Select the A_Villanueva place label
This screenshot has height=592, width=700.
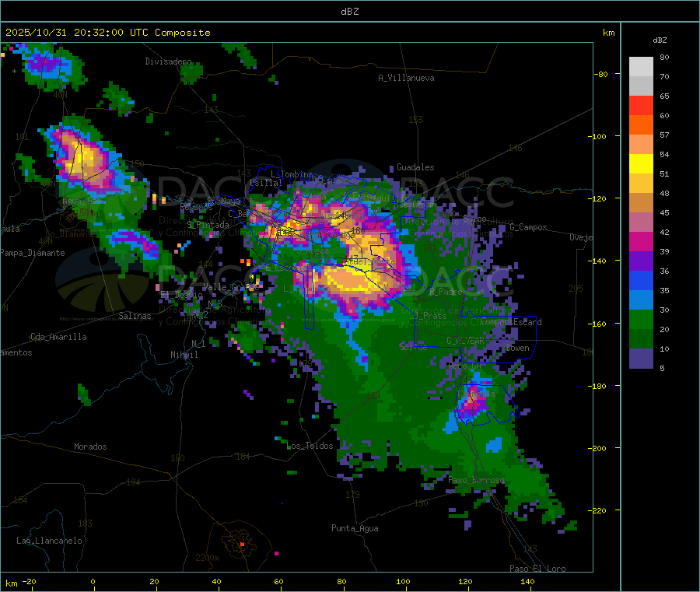[406, 78]
